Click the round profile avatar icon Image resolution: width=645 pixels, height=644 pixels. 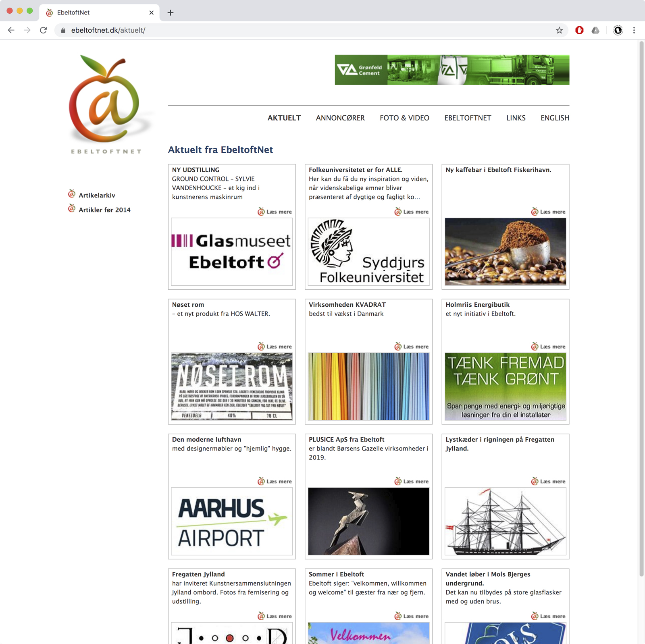618,30
